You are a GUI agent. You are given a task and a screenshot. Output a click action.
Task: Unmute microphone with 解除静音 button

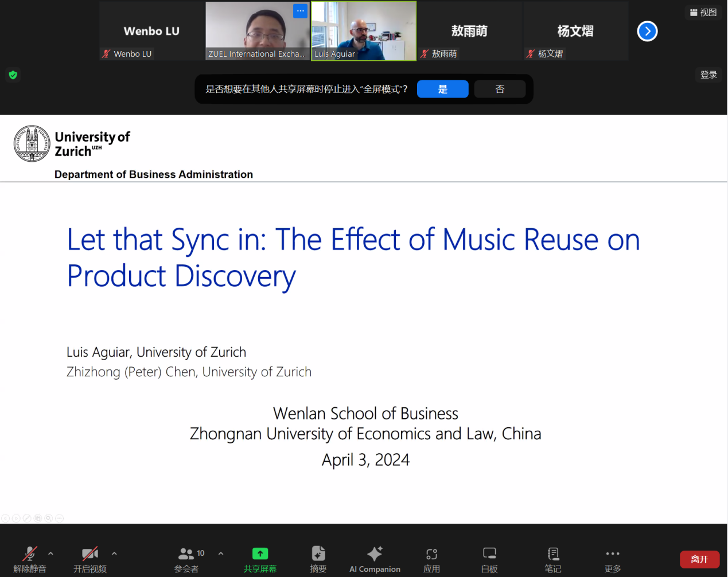[30, 558]
